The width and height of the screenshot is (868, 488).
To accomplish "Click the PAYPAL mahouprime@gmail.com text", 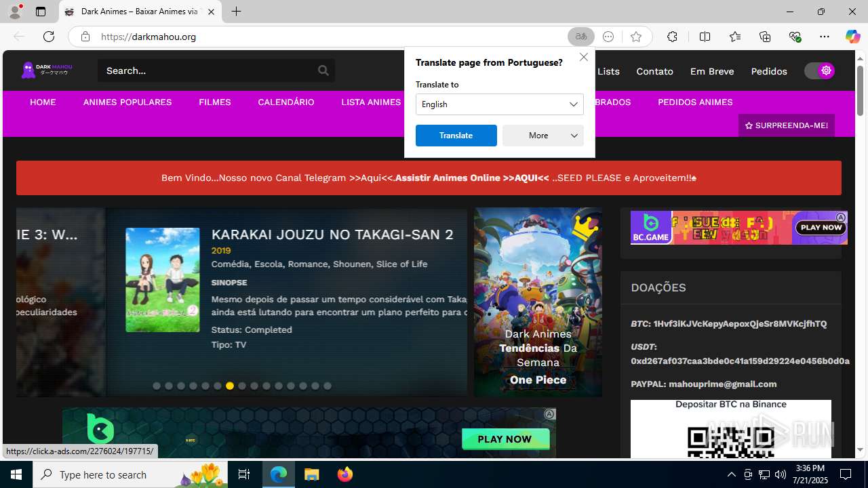I will 704,384.
